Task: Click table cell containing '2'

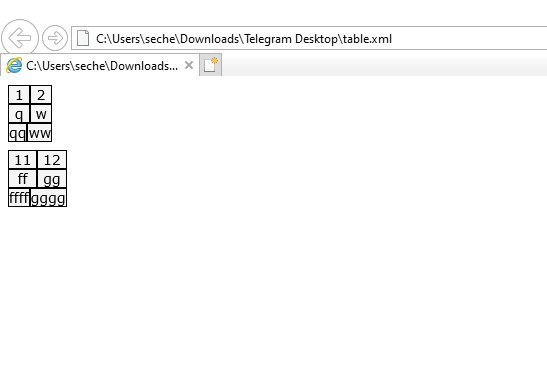Action: pos(41,95)
